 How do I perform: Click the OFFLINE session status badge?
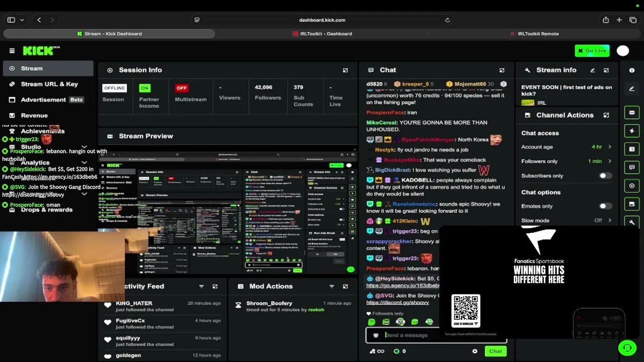(114, 88)
